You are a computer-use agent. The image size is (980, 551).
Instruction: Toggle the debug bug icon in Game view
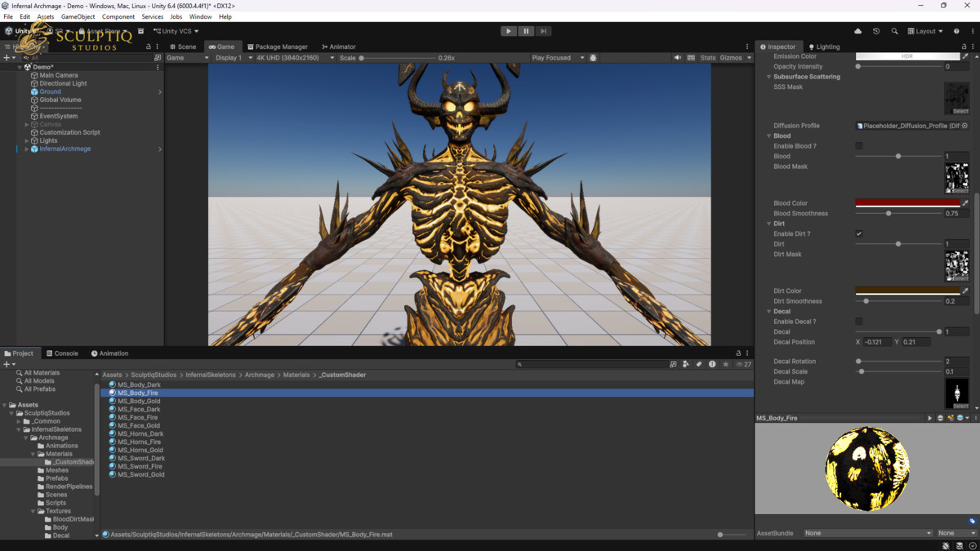point(593,58)
